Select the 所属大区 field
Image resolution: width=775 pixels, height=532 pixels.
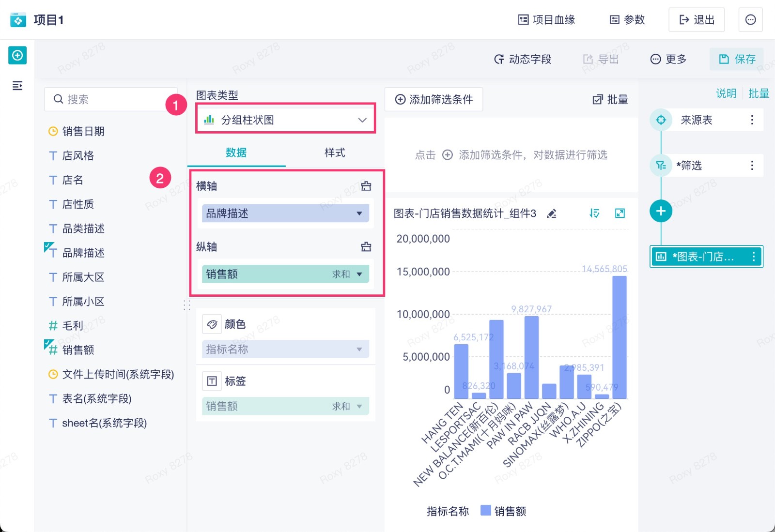77,277
